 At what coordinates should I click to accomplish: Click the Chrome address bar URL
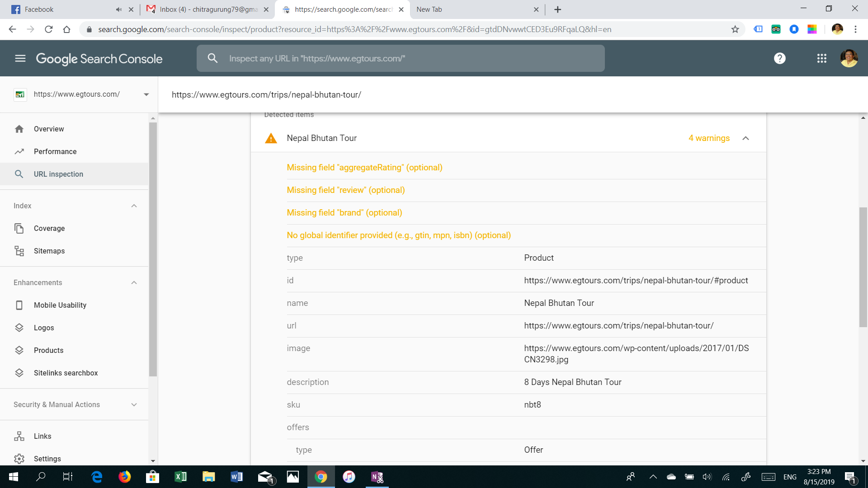click(354, 29)
